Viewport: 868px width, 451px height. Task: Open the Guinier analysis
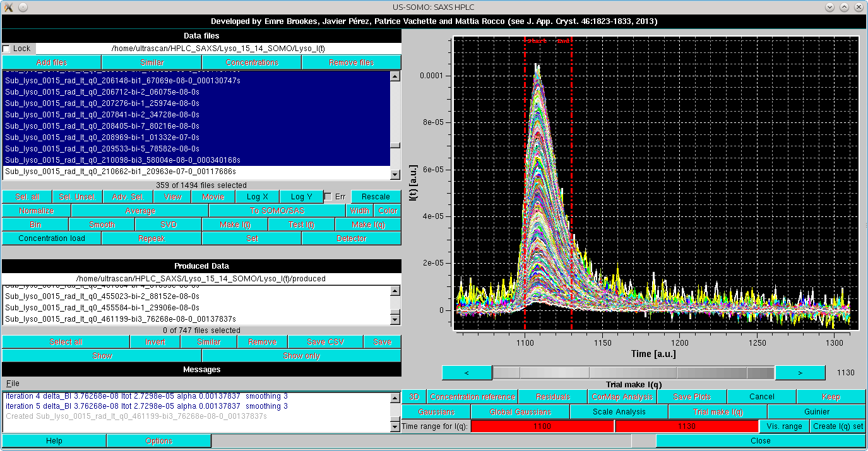817,411
